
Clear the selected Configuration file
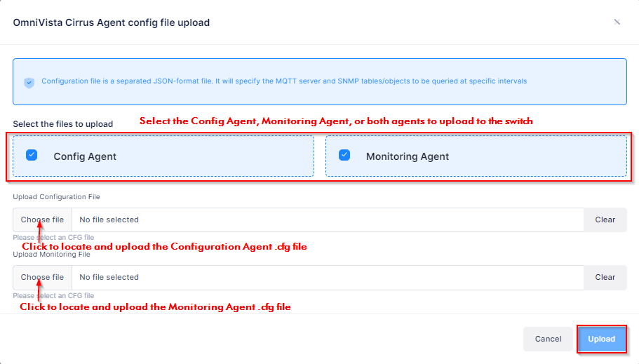pyautogui.click(x=605, y=220)
